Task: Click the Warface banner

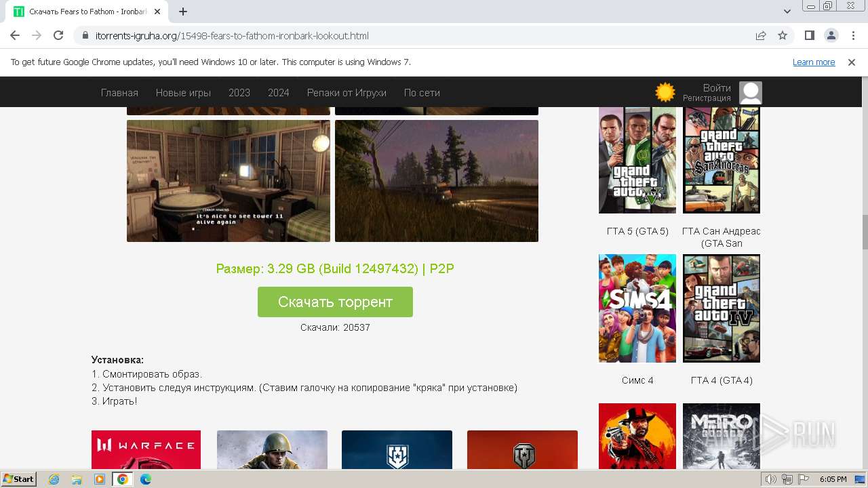Action: [146, 449]
